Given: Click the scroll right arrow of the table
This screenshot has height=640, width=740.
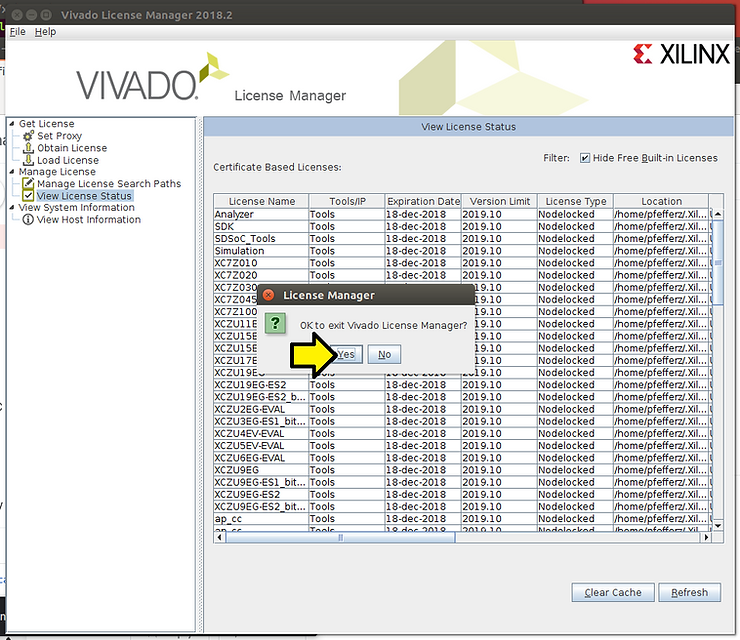Looking at the screenshot, I should click(706, 538).
